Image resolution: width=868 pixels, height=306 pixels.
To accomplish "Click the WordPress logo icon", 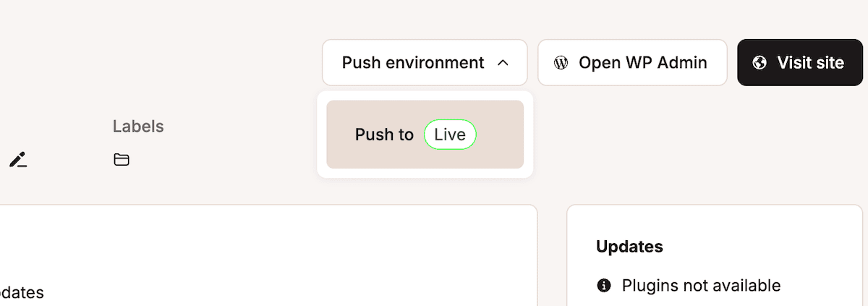I will click(x=561, y=63).
